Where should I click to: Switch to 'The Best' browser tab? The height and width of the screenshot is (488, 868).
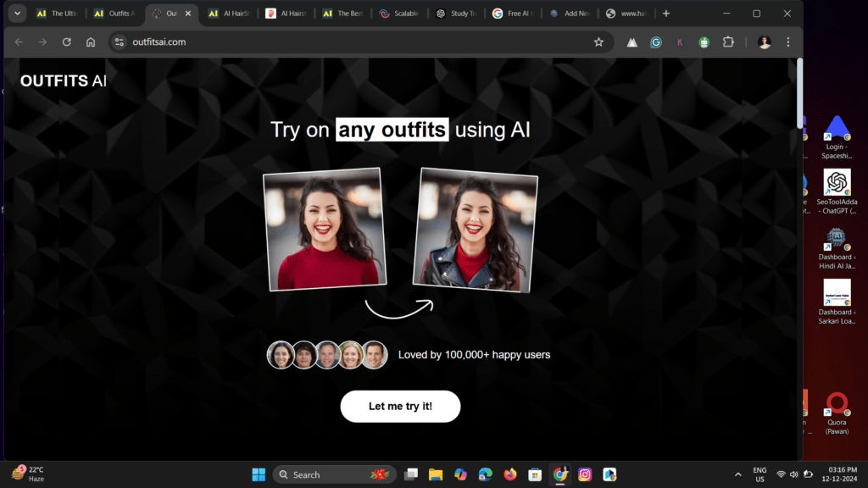343,14
